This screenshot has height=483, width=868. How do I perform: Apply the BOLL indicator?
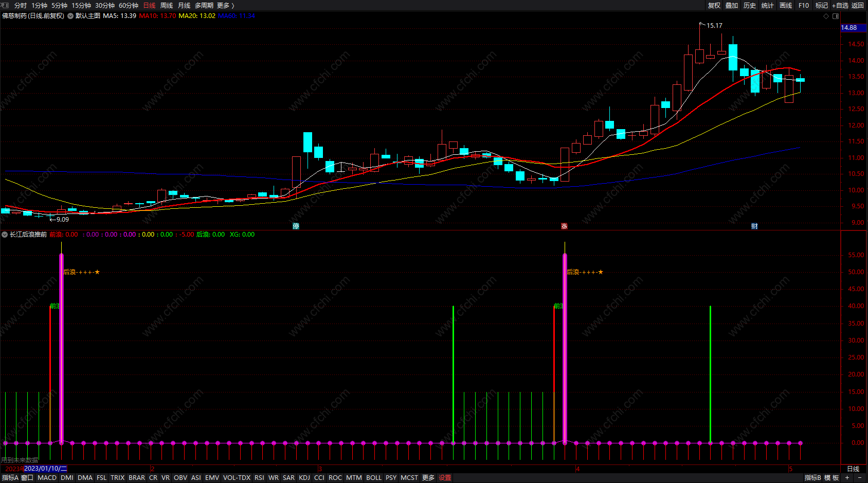coord(374,478)
